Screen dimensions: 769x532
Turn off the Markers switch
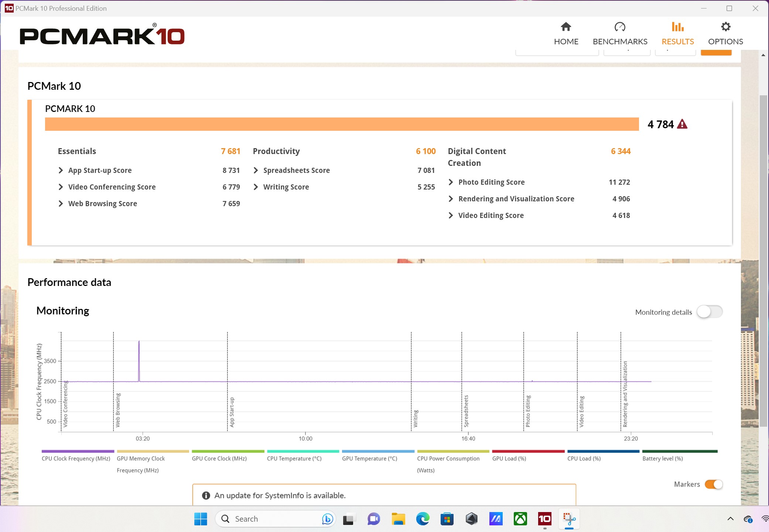point(714,484)
